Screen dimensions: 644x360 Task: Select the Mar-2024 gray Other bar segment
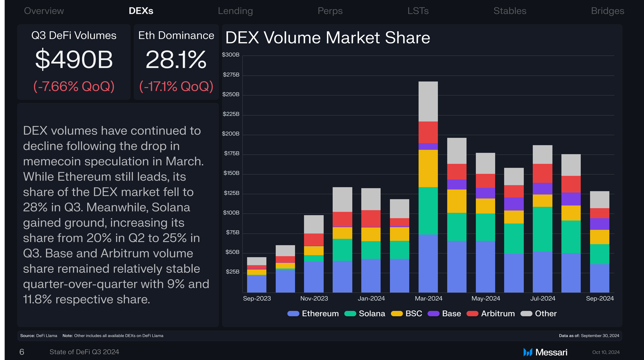tap(428, 101)
